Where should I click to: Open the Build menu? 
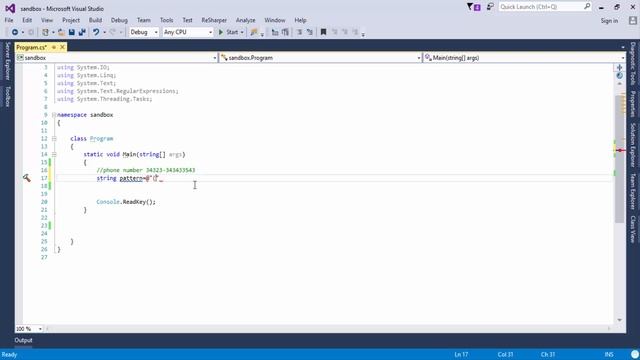click(95, 20)
